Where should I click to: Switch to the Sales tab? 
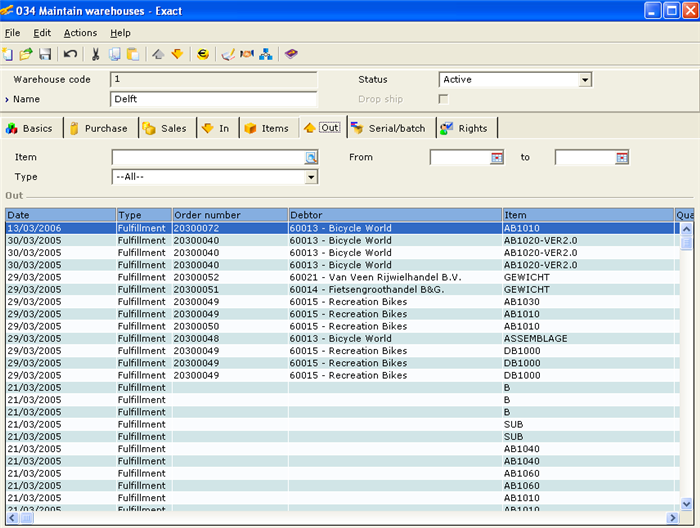(165, 129)
